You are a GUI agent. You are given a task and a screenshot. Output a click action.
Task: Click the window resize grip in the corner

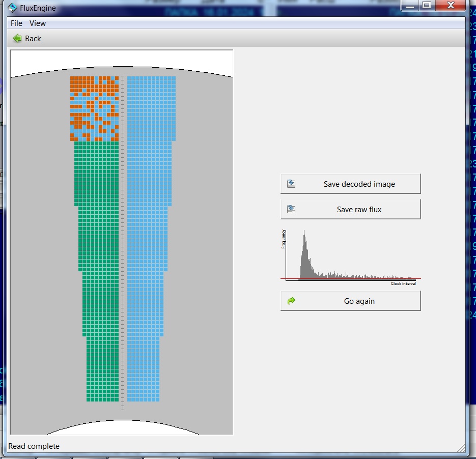pos(461,448)
